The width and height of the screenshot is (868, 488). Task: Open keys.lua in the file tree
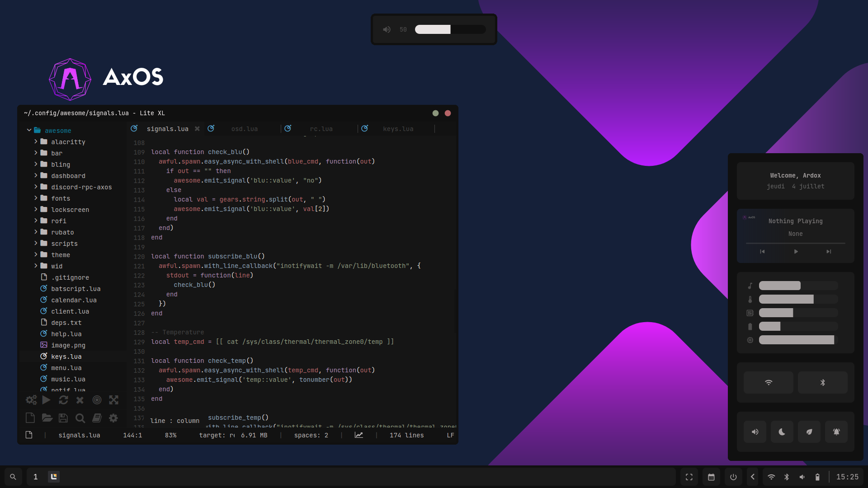pos(66,357)
